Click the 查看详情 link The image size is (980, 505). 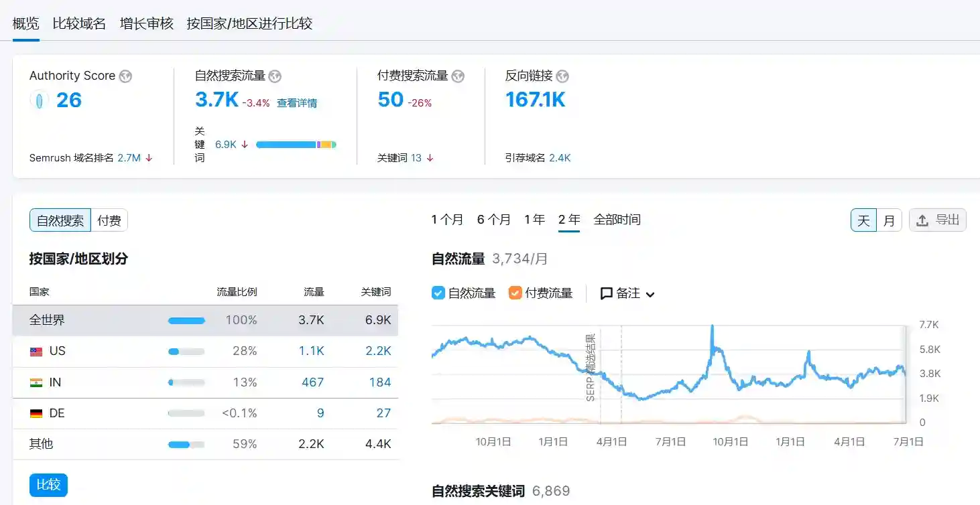297,103
